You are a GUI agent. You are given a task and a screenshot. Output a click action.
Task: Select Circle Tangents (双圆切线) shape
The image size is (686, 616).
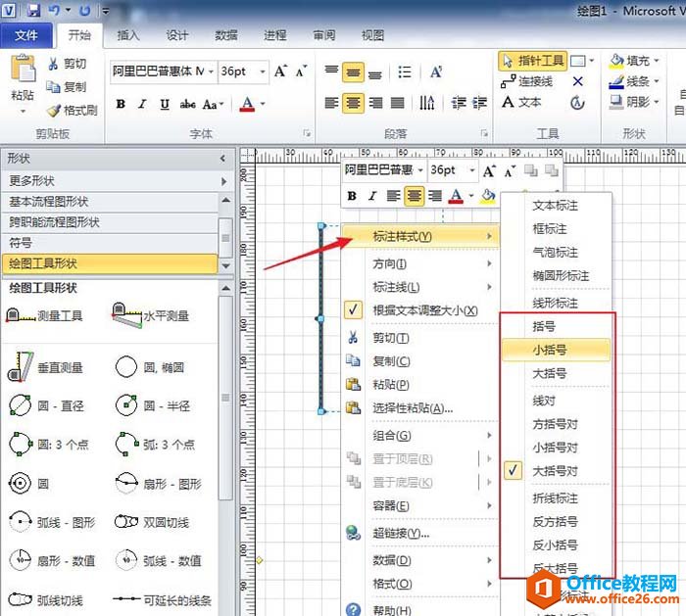coord(152,522)
